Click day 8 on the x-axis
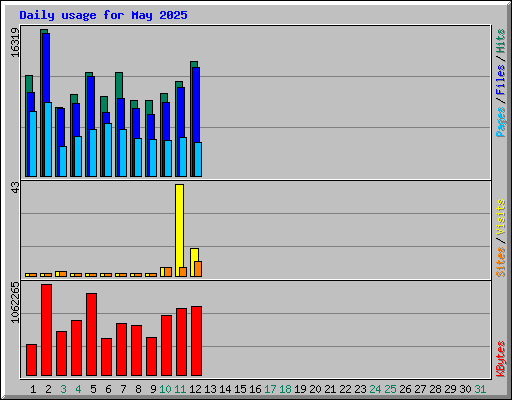512x400 pixels. [138, 389]
